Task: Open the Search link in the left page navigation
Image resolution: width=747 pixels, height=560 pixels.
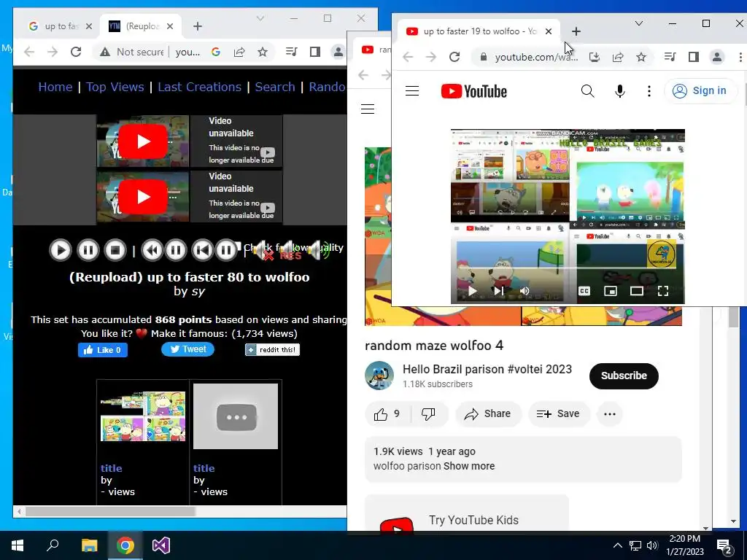Action: tap(275, 87)
